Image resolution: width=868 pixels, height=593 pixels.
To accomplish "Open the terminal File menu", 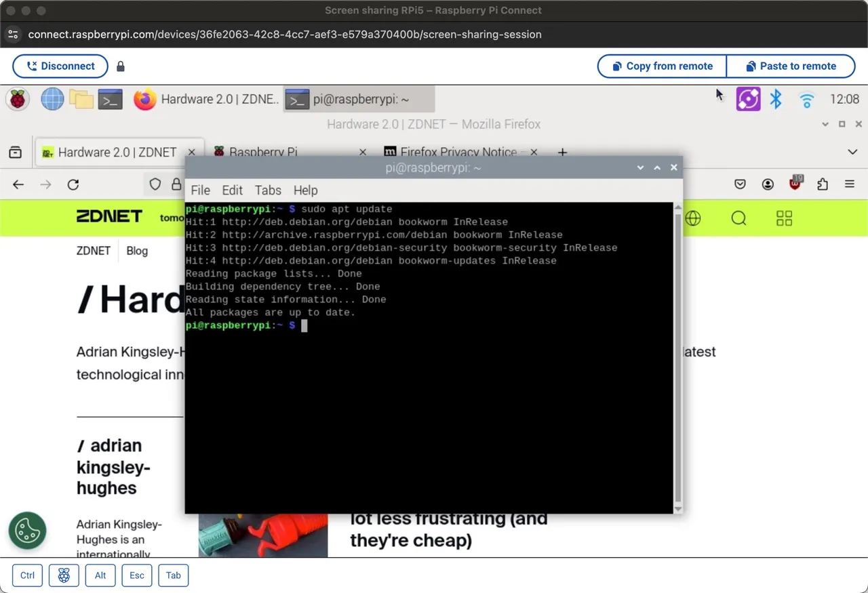I will tap(201, 190).
